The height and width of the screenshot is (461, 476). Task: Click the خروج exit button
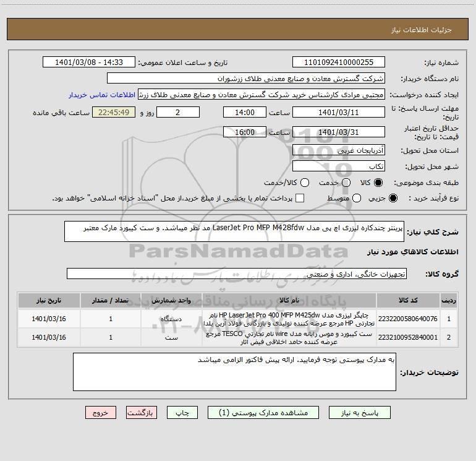101,413
